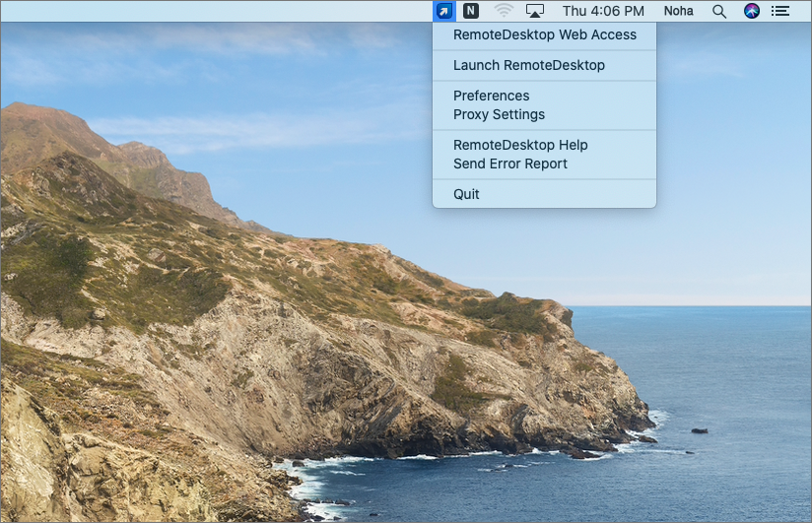The image size is (812, 523).
Task: Open Spotlight search magnifier
Action: tap(719, 11)
